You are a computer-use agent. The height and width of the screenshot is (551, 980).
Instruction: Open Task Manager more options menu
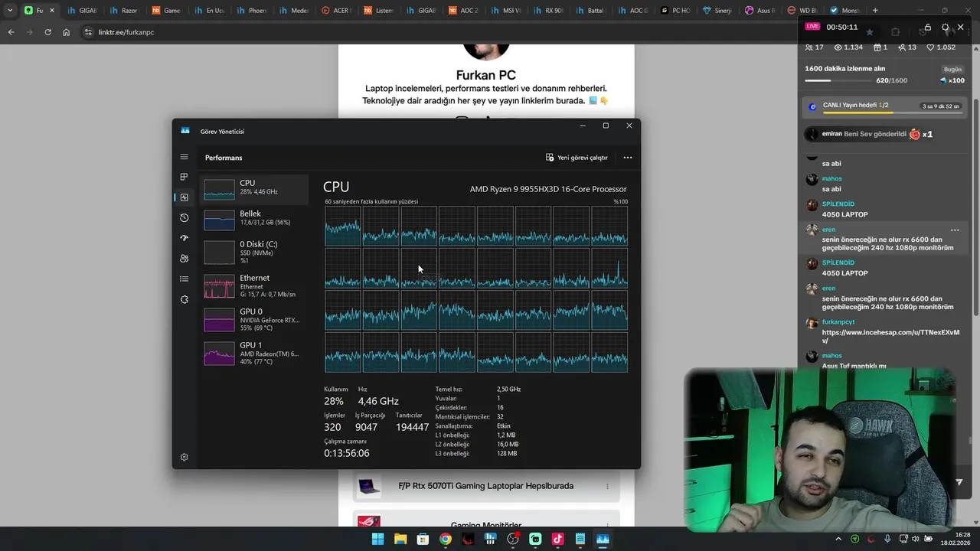coord(628,158)
